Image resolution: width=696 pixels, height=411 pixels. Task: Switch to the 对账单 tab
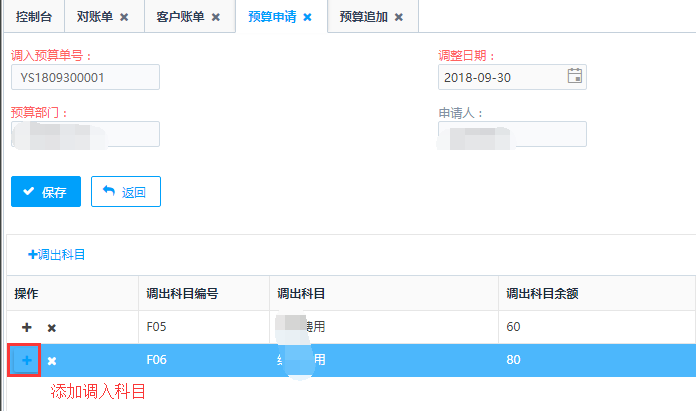pyautogui.click(x=95, y=17)
